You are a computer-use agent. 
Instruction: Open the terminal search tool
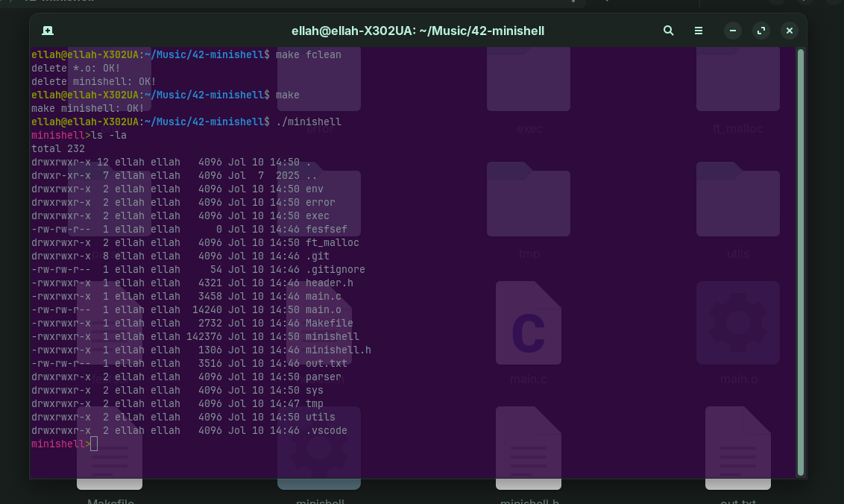[668, 31]
